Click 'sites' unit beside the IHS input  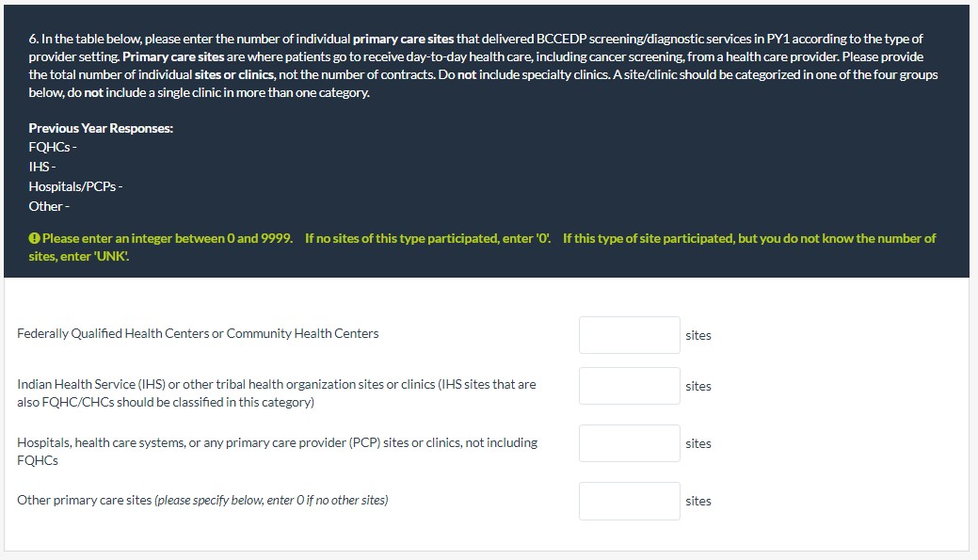pyautogui.click(x=698, y=386)
